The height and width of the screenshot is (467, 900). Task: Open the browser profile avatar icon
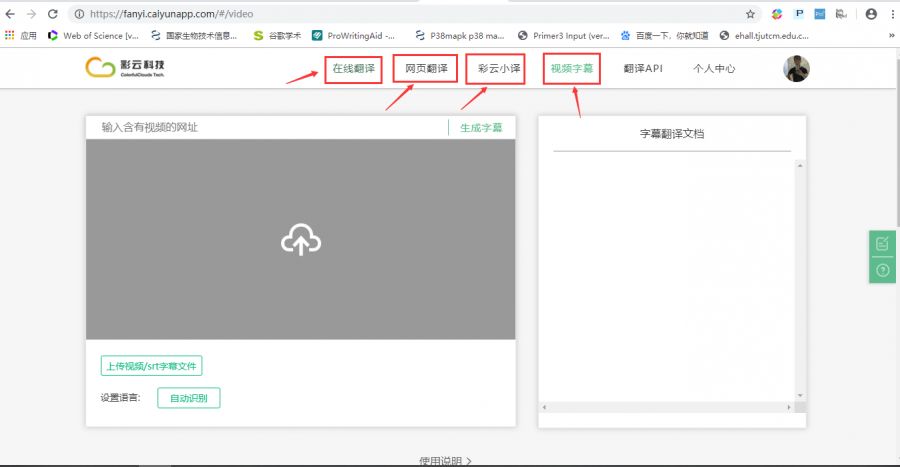(x=871, y=14)
